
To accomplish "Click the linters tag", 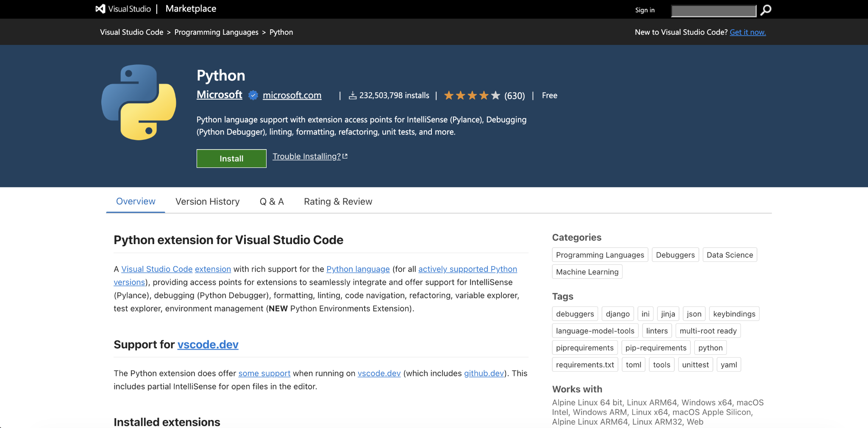I will (x=657, y=331).
